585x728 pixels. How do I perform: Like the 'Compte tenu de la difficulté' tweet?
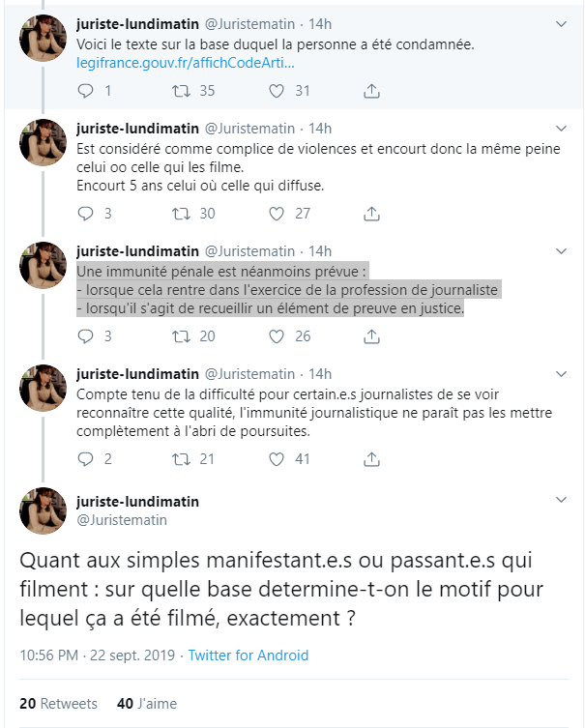click(x=276, y=459)
